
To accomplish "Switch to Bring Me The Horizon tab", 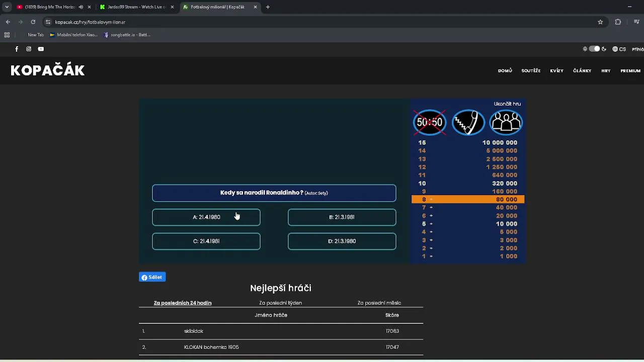I will click(49, 7).
